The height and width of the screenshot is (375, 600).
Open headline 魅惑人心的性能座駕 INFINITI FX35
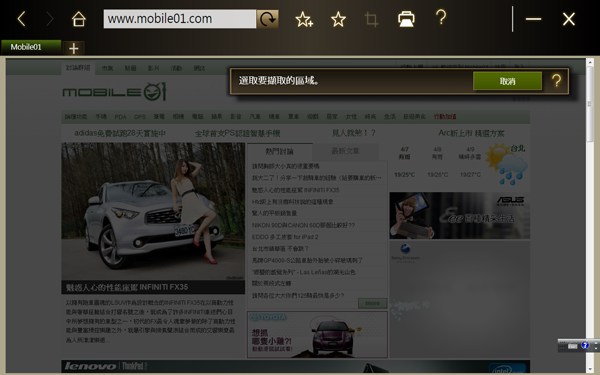(x=127, y=287)
